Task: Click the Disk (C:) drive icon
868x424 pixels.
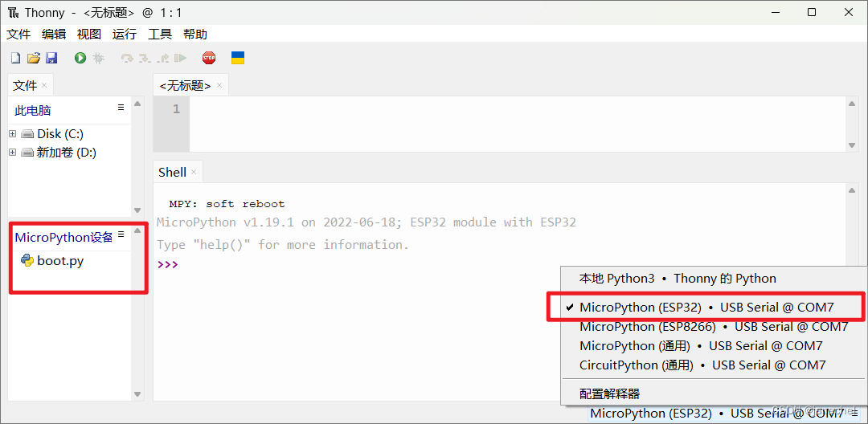Action: [27, 134]
